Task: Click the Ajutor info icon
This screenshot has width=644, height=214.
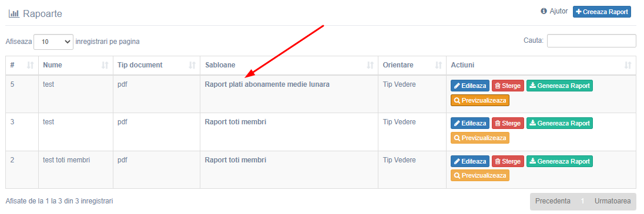Action: point(544,11)
